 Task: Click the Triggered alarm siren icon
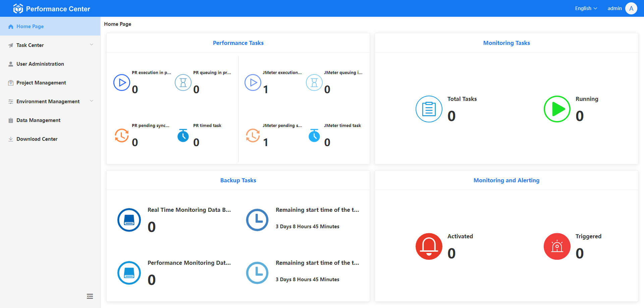tap(557, 246)
